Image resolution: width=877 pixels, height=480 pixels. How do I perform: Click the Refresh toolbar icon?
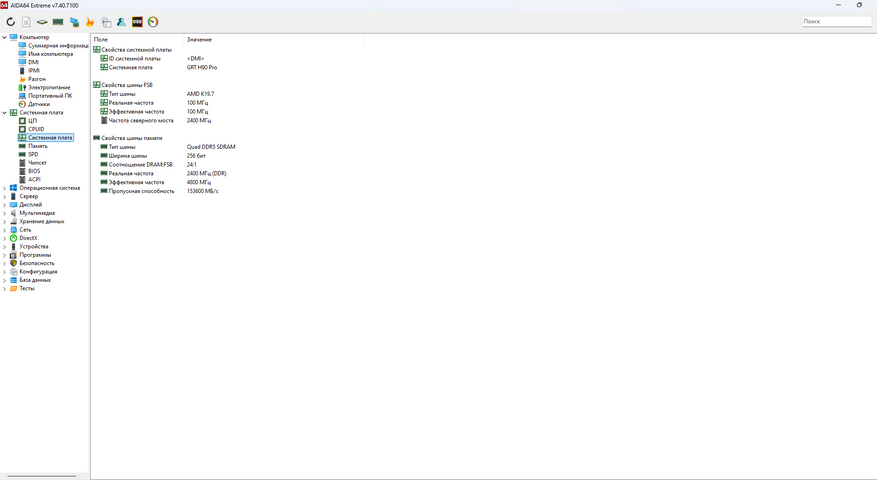click(x=11, y=22)
